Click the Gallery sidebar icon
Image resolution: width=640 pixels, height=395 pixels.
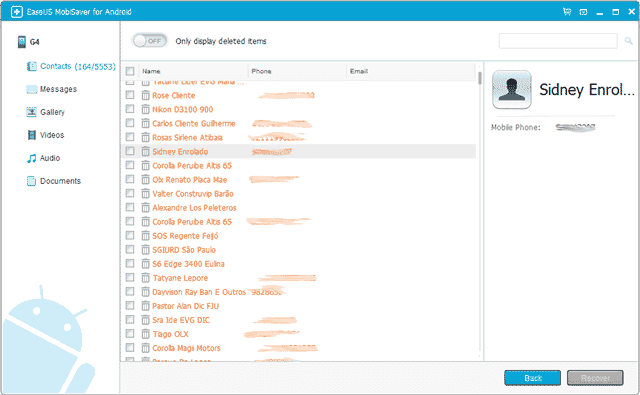click(x=31, y=112)
